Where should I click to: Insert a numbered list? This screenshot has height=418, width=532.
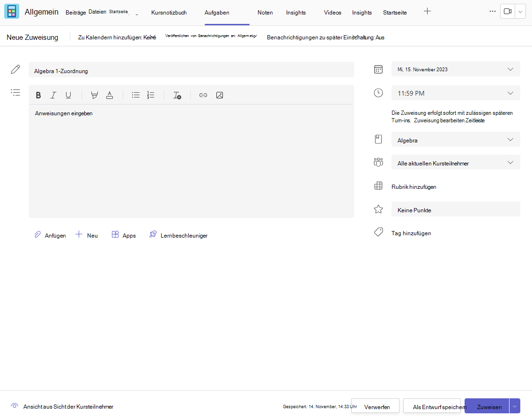pos(151,95)
